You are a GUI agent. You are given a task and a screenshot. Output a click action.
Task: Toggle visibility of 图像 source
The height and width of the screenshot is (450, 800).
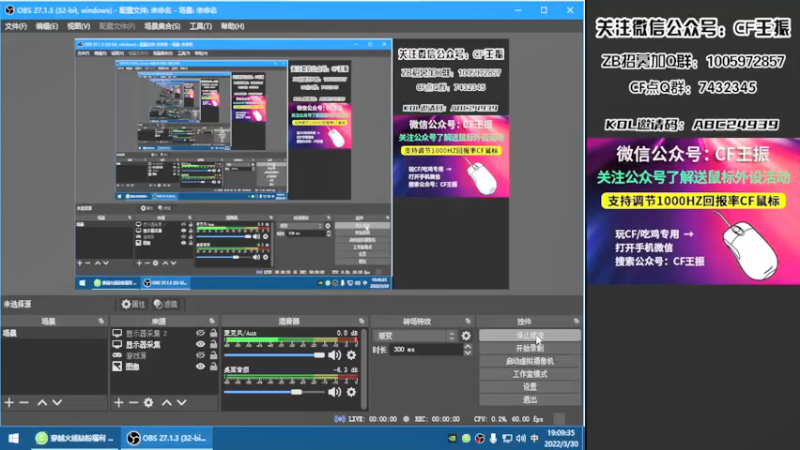click(x=201, y=367)
